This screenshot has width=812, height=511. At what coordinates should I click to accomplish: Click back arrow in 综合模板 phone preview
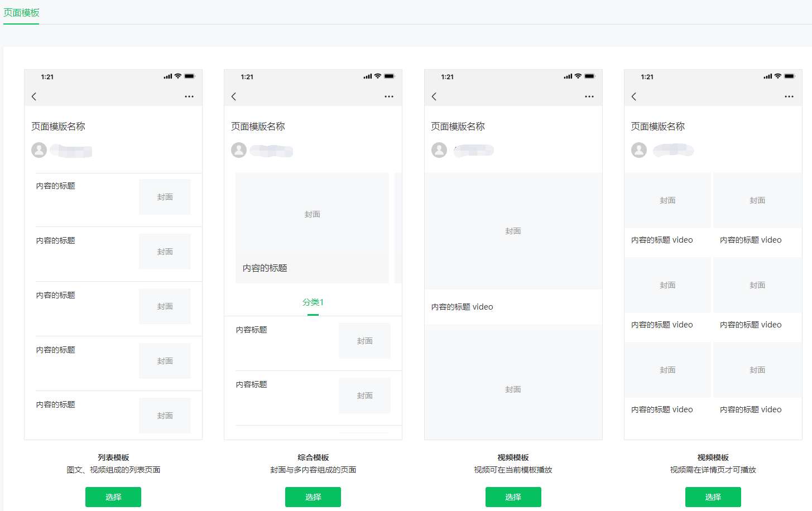[234, 97]
